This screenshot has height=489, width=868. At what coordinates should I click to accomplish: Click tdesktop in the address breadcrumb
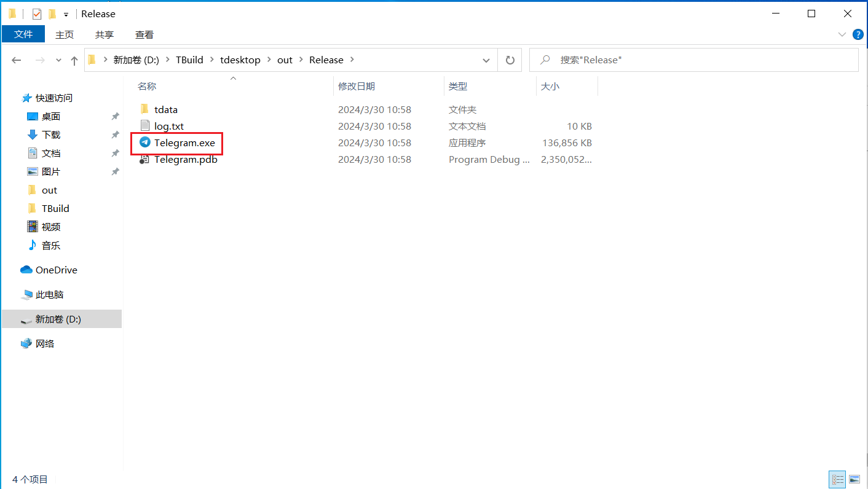pos(240,60)
